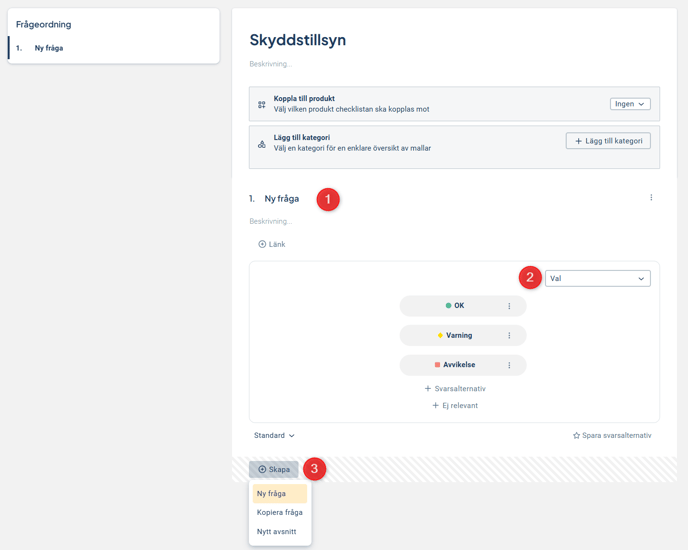The image size is (688, 550).
Task: Click the green OK color dot
Action: (x=448, y=306)
